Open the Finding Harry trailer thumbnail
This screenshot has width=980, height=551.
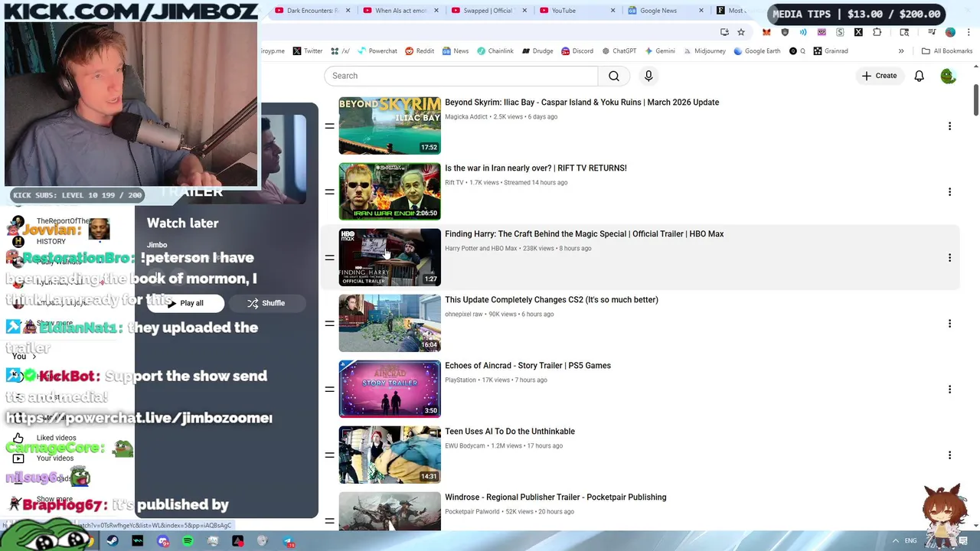tap(390, 257)
